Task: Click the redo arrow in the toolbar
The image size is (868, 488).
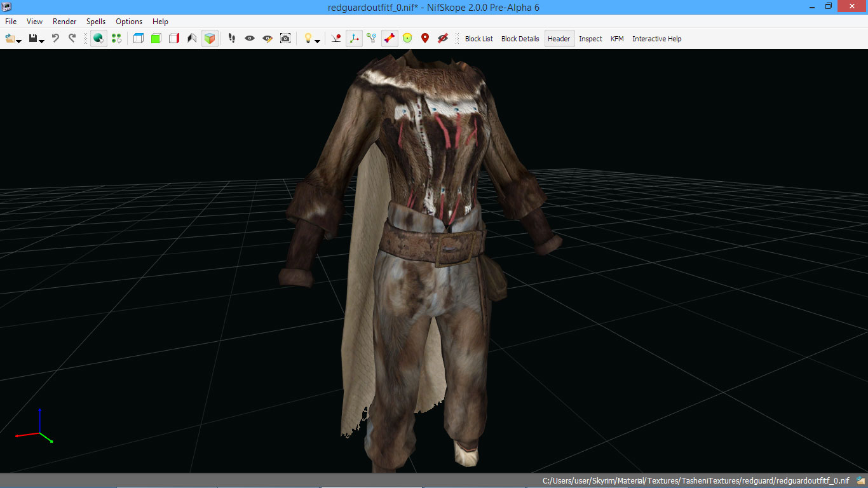Action: click(x=72, y=38)
